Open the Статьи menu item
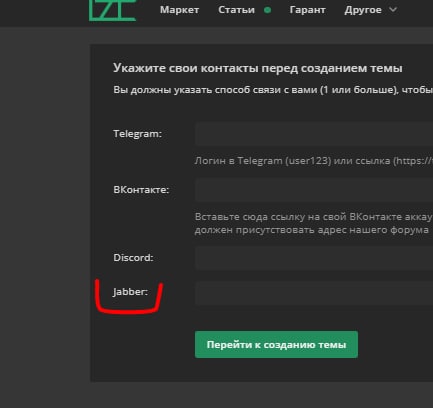 coord(236,10)
